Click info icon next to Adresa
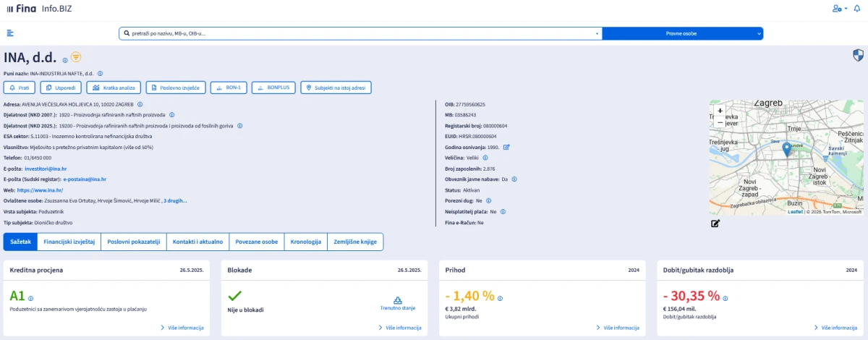Viewport: 868px width, 340px height. click(x=140, y=104)
